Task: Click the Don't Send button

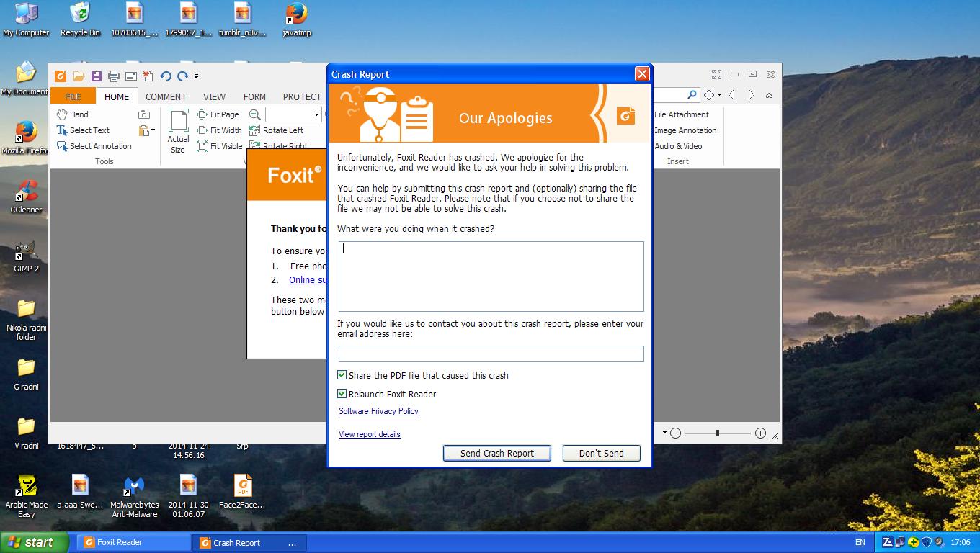Action: pos(602,453)
